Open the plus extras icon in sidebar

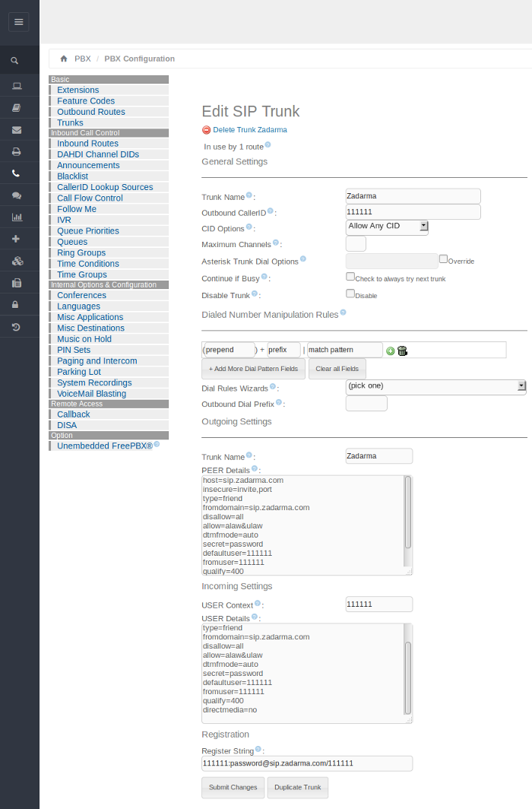[x=16, y=239]
